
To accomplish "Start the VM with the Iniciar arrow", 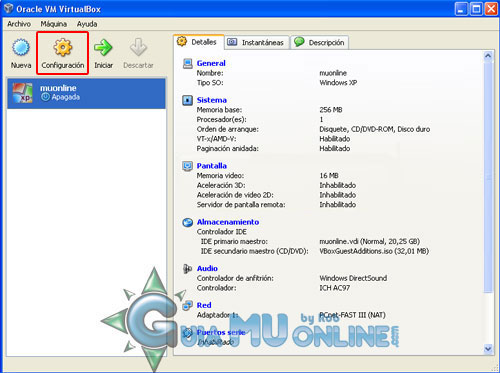I will (103, 48).
